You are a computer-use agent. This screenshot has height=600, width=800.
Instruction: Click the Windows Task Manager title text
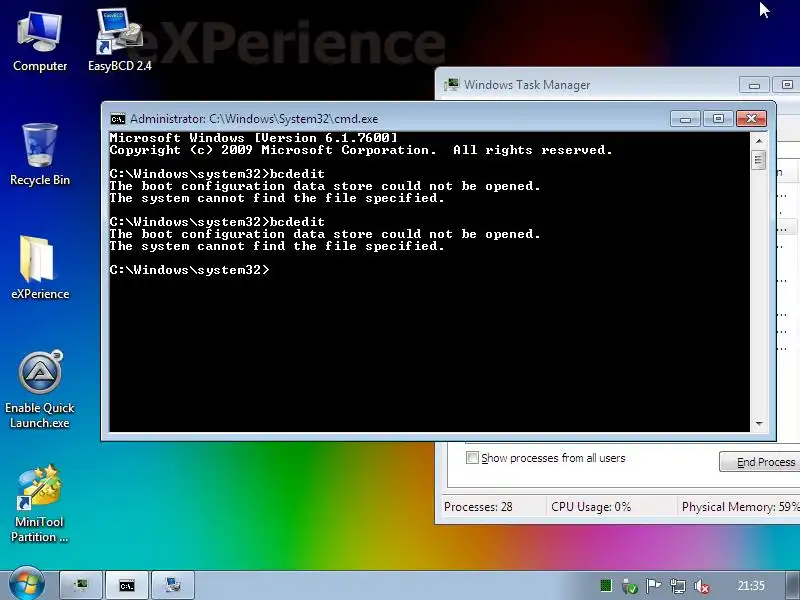(527, 85)
